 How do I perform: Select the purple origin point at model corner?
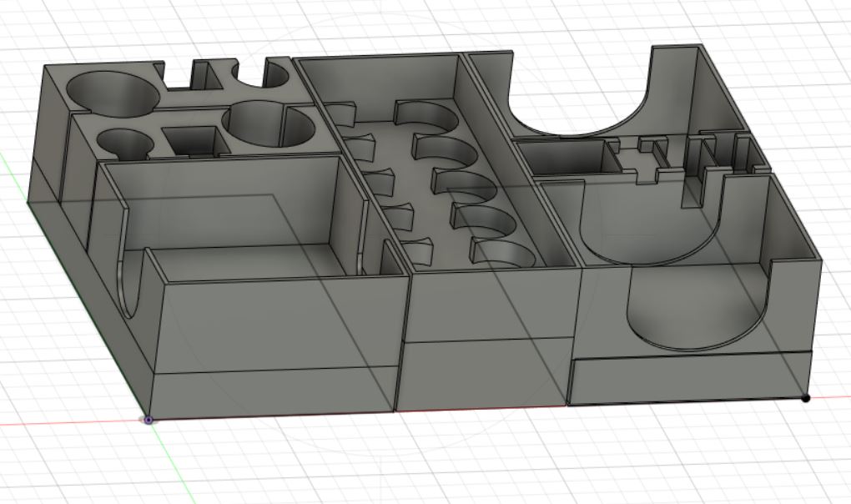pyautogui.click(x=149, y=420)
